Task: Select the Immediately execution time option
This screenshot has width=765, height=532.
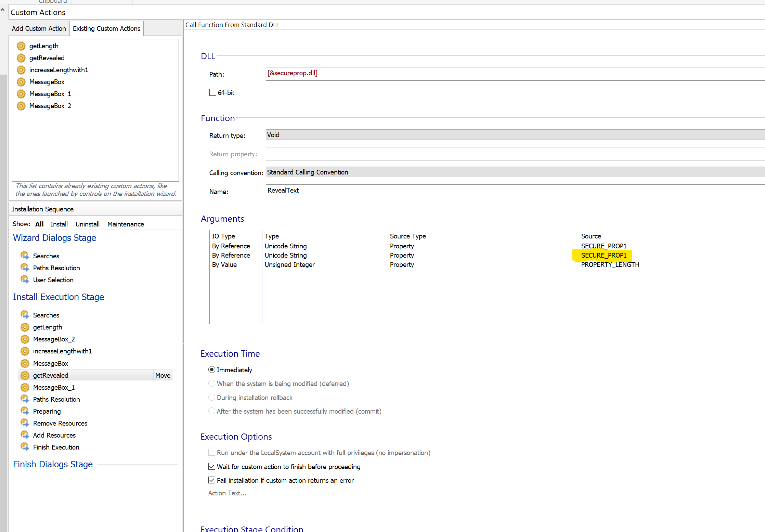Action: 212,369
